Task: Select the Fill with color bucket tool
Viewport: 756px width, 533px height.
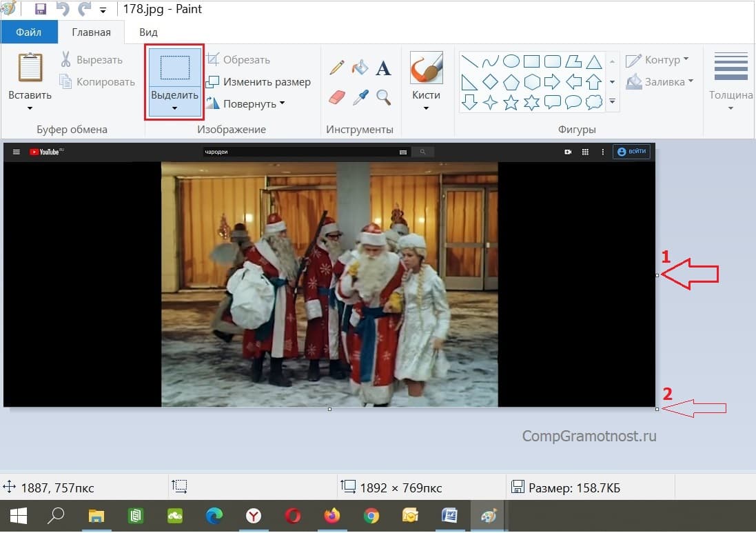Action: pyautogui.click(x=360, y=68)
